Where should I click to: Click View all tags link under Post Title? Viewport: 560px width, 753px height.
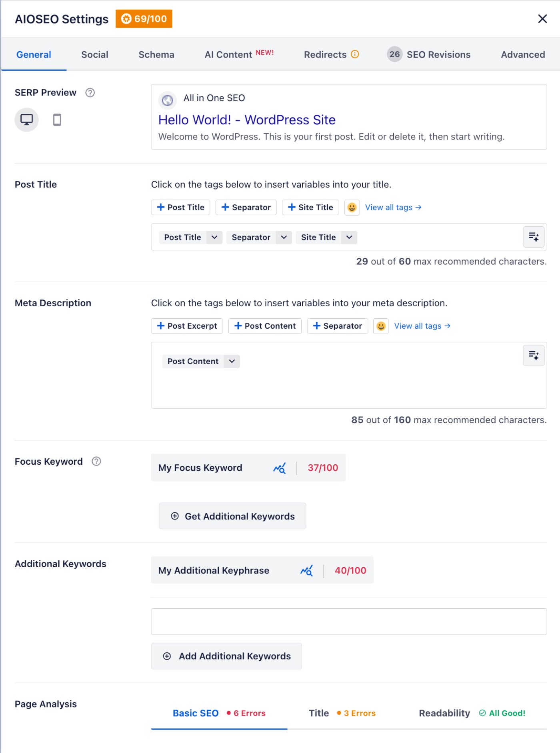tap(393, 207)
